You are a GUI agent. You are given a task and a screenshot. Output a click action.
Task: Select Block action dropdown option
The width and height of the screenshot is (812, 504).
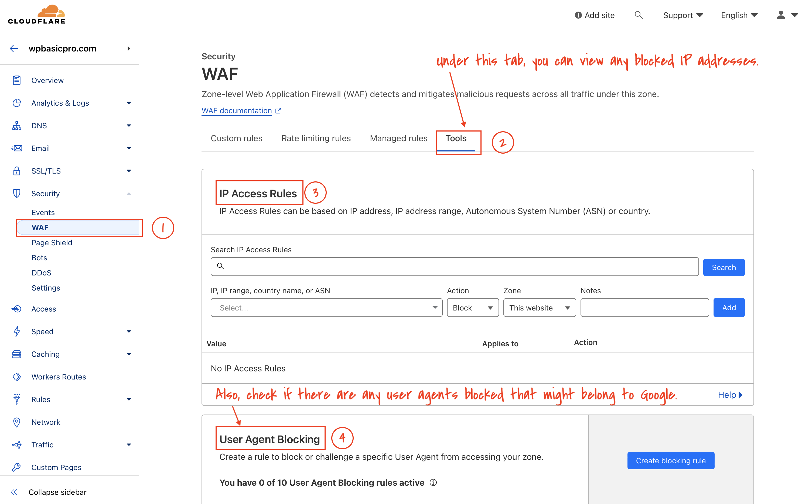[x=472, y=307]
